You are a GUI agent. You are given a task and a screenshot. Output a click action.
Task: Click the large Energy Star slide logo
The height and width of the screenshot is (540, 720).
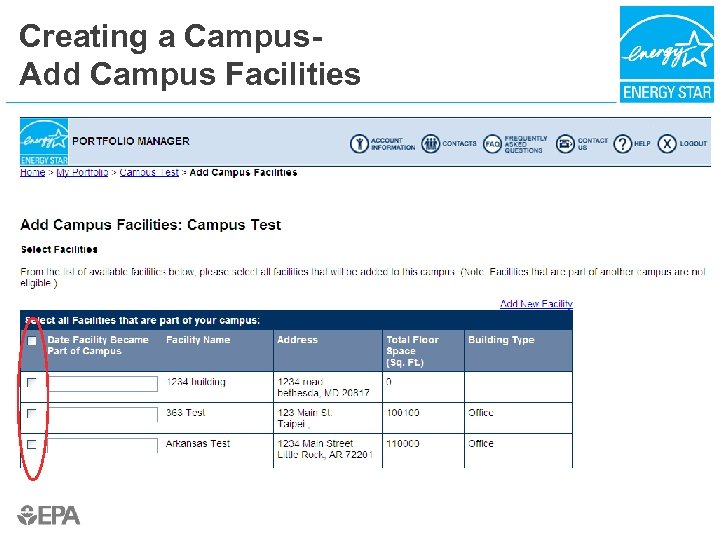[x=665, y=54]
